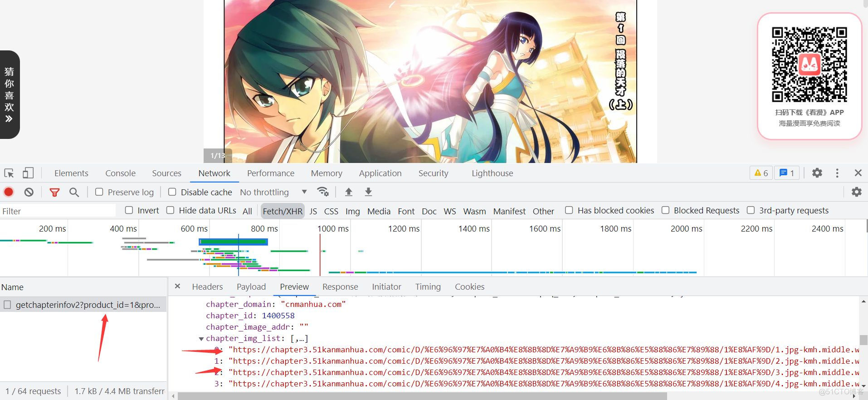This screenshot has height=400, width=868.
Task: Show the request Initiator tab
Action: click(386, 286)
